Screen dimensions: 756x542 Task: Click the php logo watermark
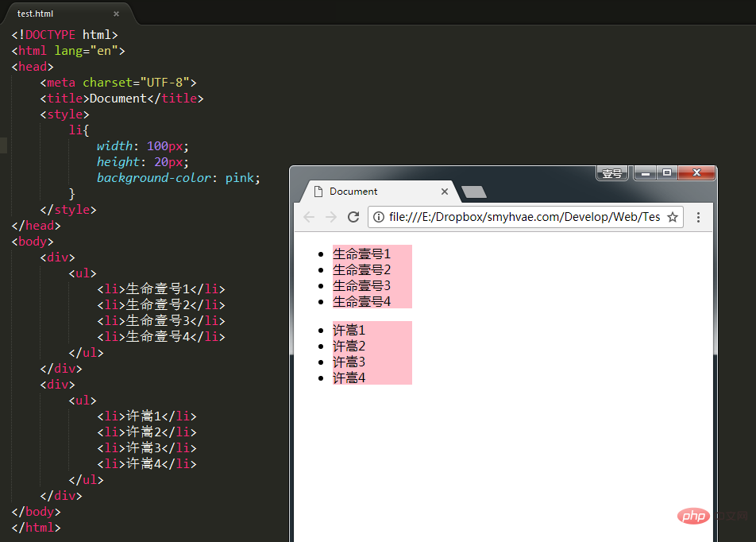pos(693,516)
